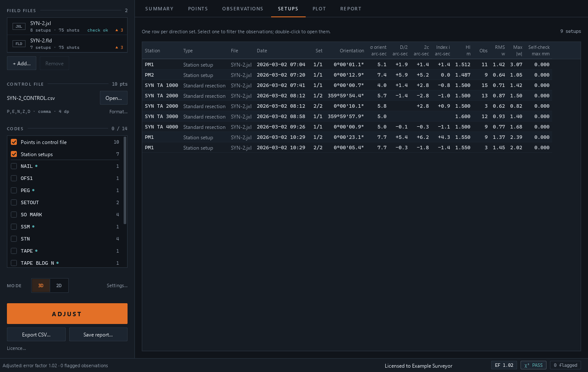Open the Summary tab

tap(159, 9)
